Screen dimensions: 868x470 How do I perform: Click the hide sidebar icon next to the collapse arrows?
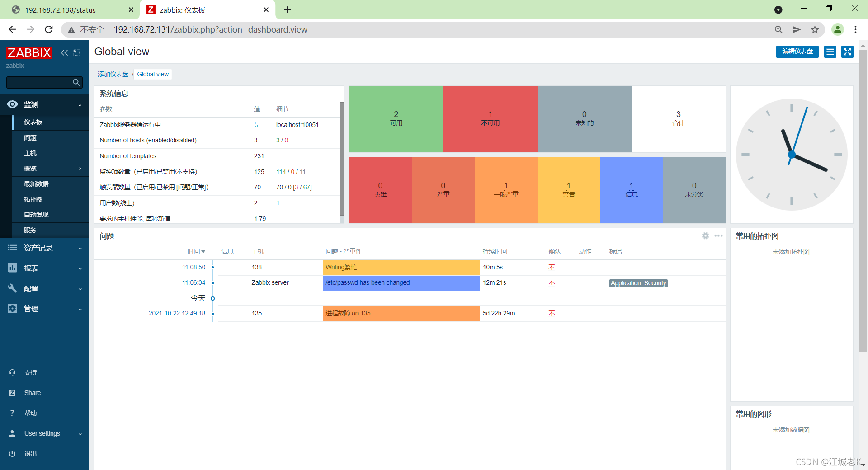click(77, 52)
